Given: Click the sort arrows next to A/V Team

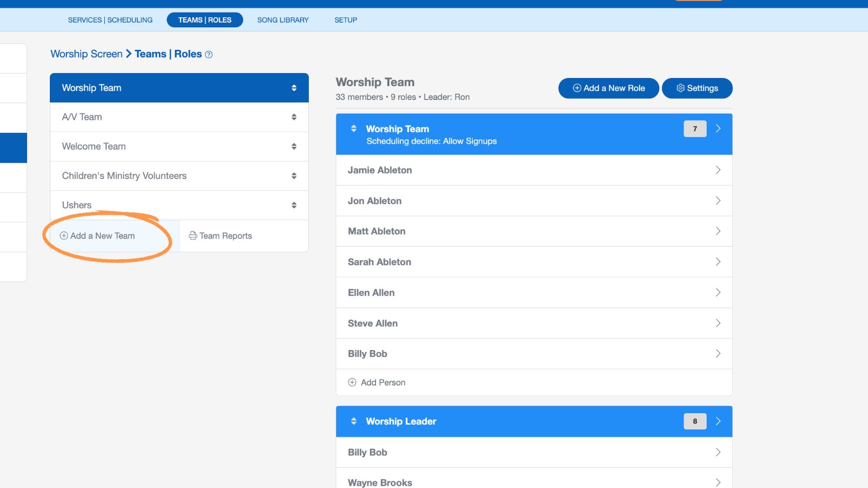Looking at the screenshot, I should (x=294, y=117).
